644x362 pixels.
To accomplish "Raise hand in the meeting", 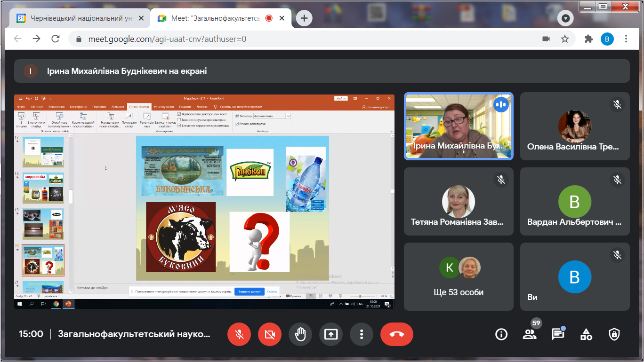I will click(300, 334).
